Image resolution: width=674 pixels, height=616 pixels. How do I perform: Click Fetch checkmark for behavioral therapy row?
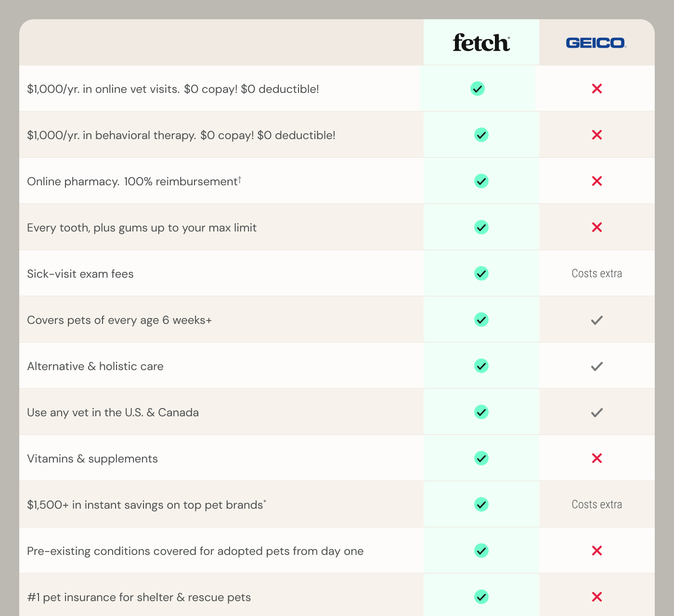(x=481, y=135)
